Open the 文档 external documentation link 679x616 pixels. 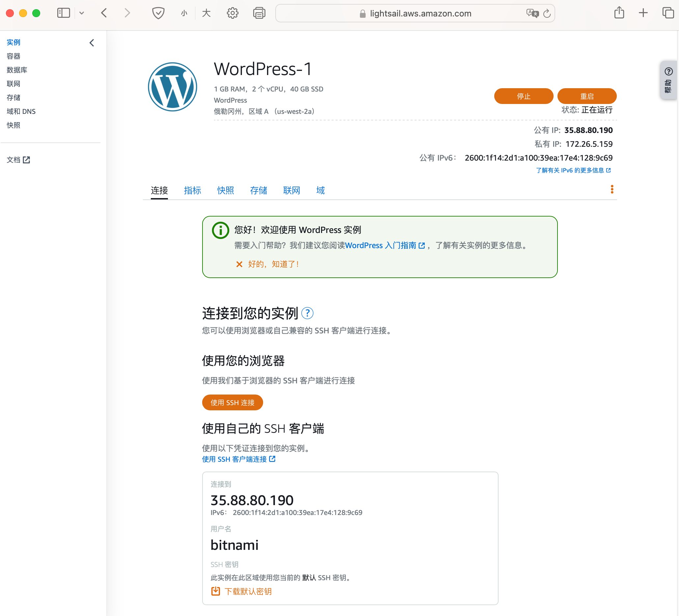click(x=18, y=160)
